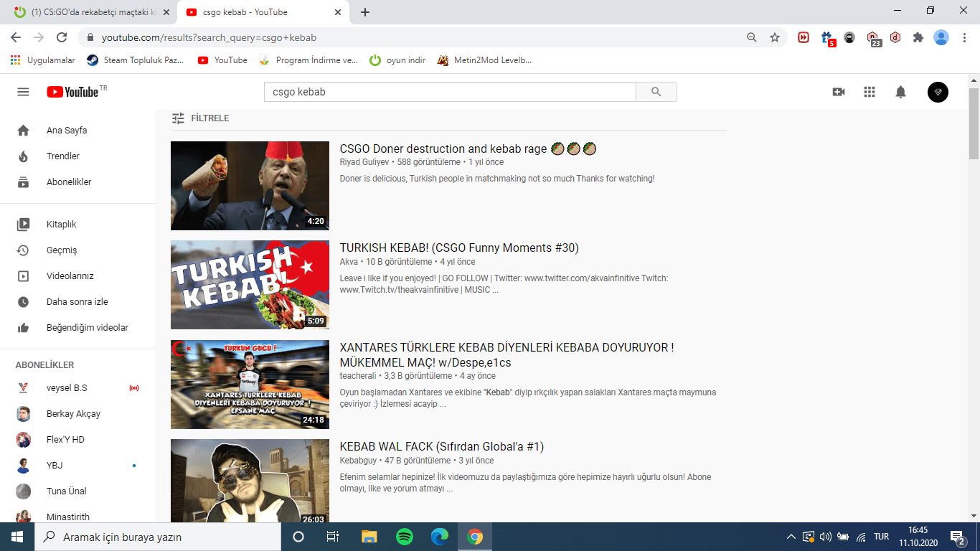The image size is (980, 551).
Task: Open the zoom magnifier icon in address bar
Action: click(x=752, y=37)
